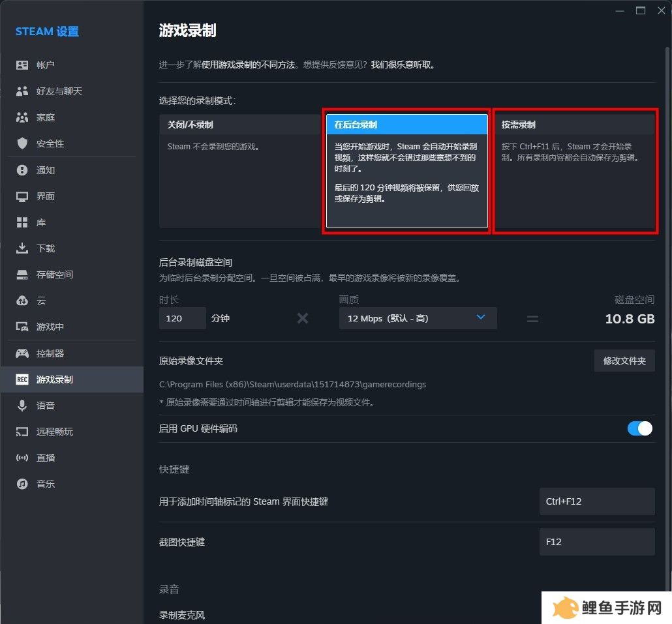672x624 pixels.
Task: Click the 语音 microphone icon
Action: 22,406
